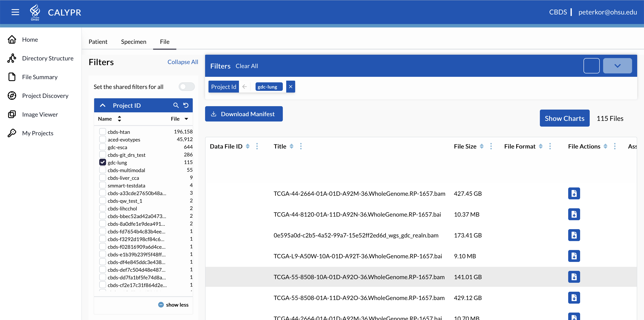Open the hamburger navigation menu

point(15,12)
